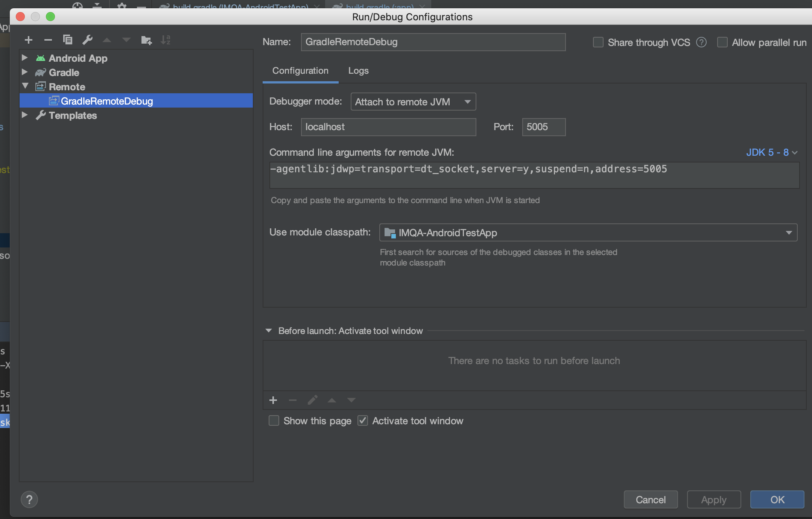Uncheck Activate tool window checkbox

363,420
